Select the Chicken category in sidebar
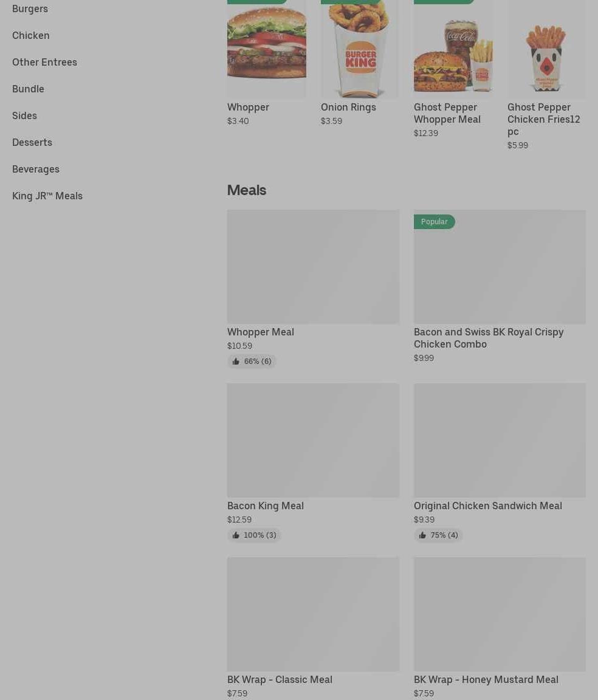Image resolution: width=598 pixels, height=700 pixels. 31,35
